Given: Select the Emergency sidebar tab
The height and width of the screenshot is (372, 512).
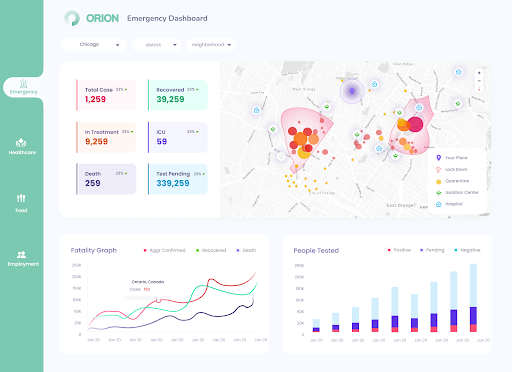Looking at the screenshot, I should [x=23, y=87].
